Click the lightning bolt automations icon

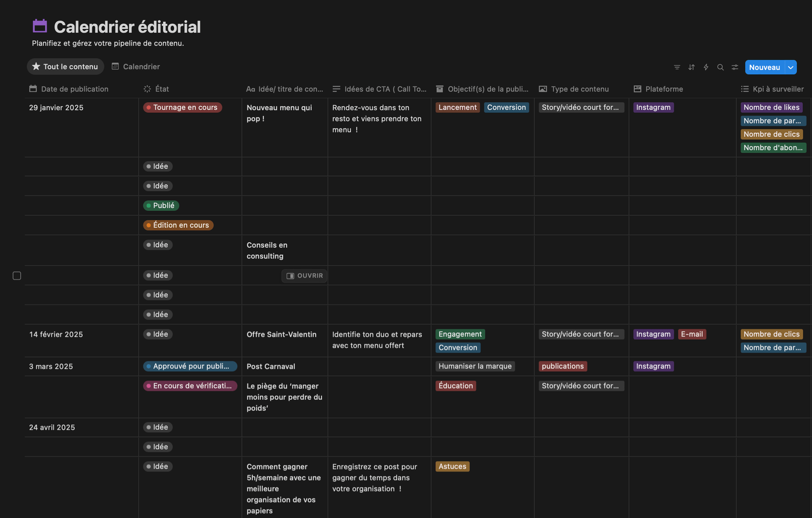coord(706,67)
